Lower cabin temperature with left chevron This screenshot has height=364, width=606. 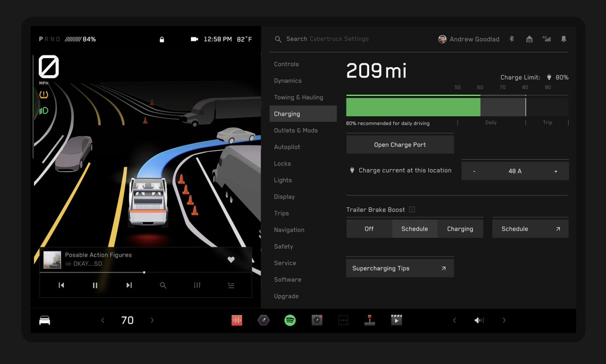[103, 320]
